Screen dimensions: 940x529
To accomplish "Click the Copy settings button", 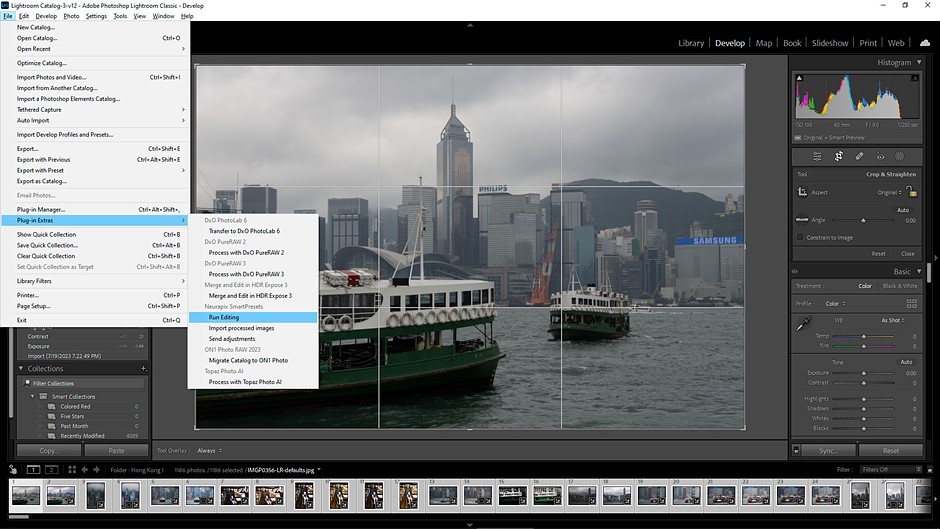I will 49,450.
